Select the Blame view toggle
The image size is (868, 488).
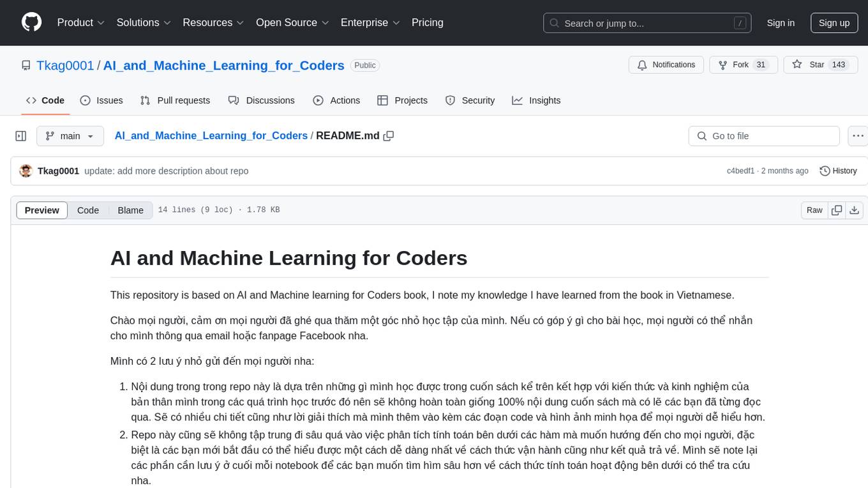131,210
